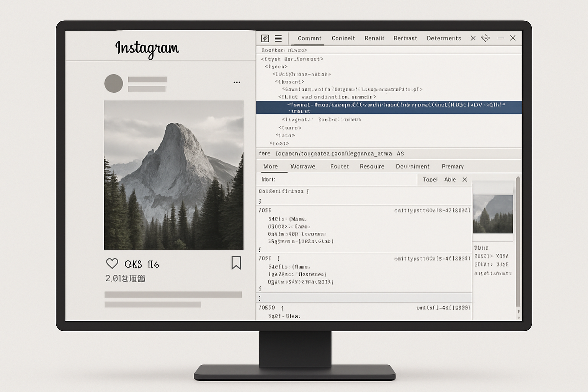This screenshot has width=588, height=392.
Task: Open the Resoure panel tab
Action: 372,166
